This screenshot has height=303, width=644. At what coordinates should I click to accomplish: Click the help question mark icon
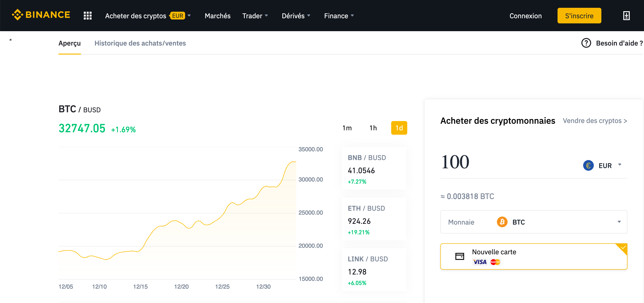[x=586, y=43]
